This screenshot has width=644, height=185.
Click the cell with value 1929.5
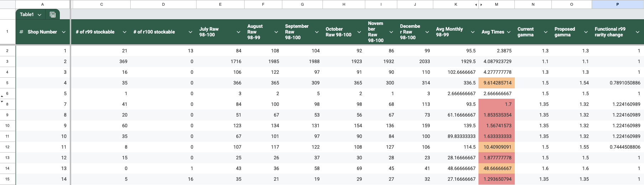456,61
